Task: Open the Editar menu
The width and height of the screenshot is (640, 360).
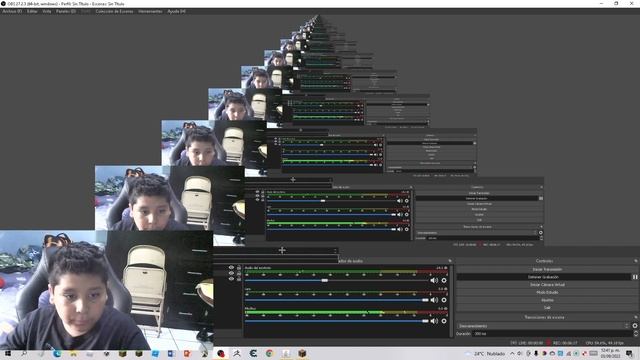Action: pyautogui.click(x=32, y=11)
